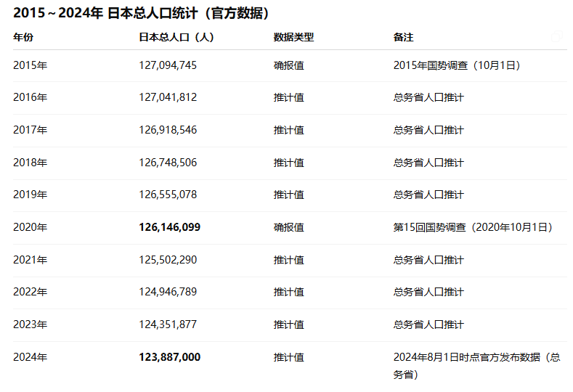Click the 第15回国势调查 note text
The width and height of the screenshot is (573, 392).
[473, 227]
